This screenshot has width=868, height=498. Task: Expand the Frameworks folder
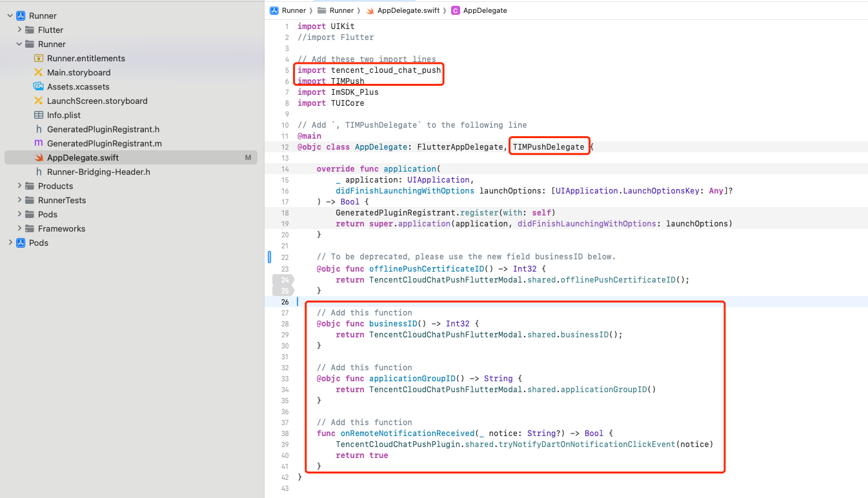tap(20, 228)
